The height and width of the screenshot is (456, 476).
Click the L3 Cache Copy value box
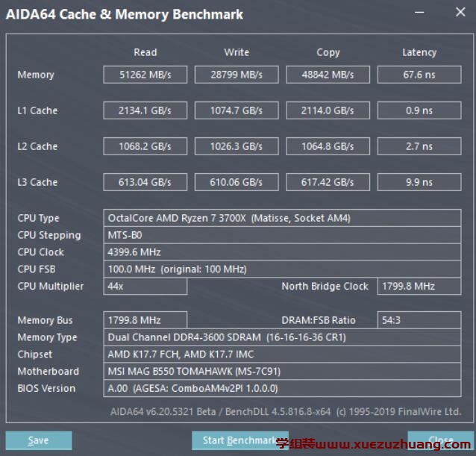tap(328, 182)
